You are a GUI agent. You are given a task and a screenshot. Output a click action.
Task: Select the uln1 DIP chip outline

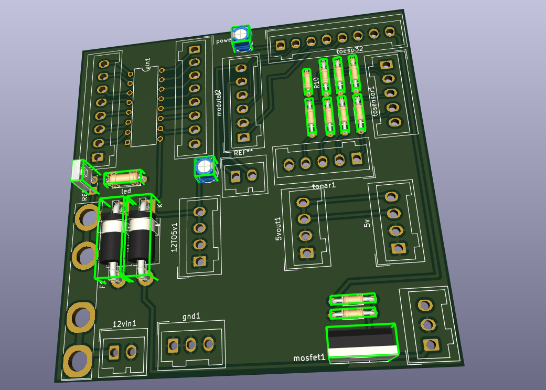click(145, 106)
